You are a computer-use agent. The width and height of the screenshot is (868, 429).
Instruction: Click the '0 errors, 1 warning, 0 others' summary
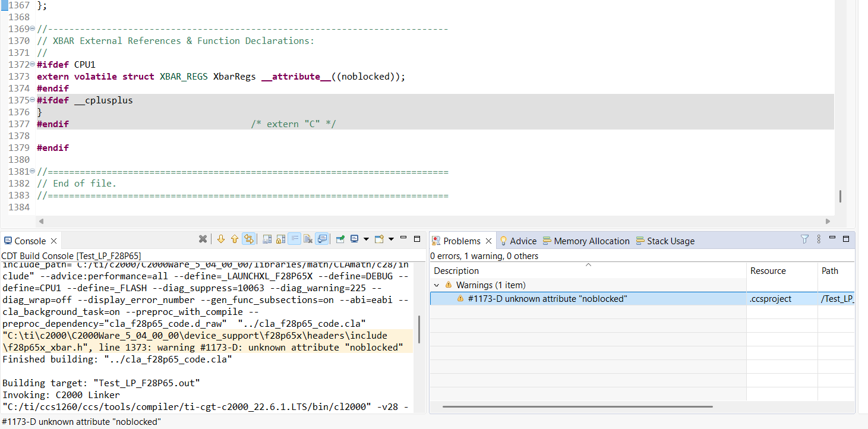tap(484, 256)
